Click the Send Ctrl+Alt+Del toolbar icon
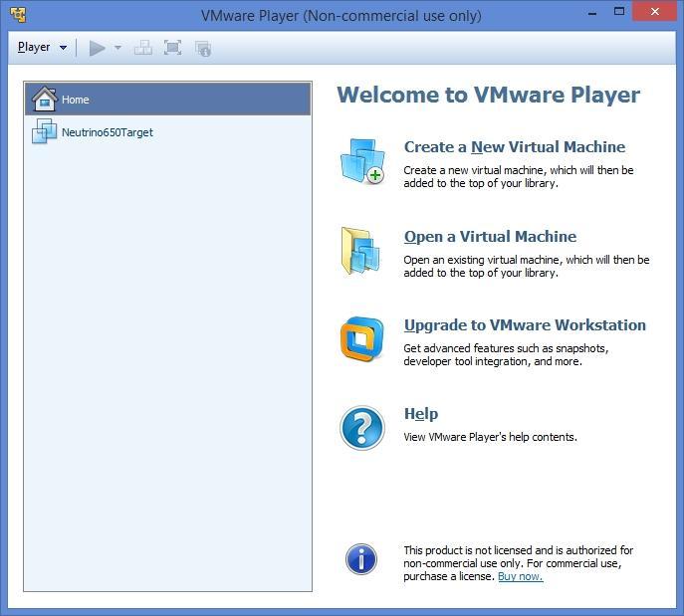The image size is (684, 616). (x=143, y=48)
